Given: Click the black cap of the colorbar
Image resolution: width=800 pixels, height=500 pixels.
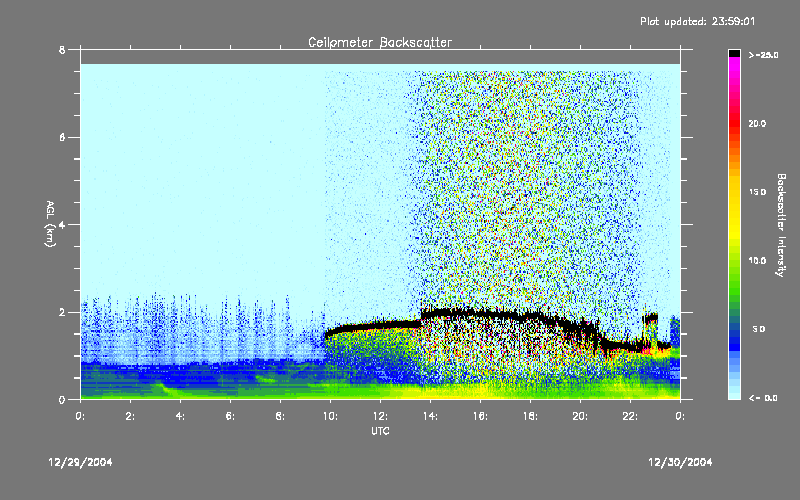Looking at the screenshot, I should (x=734, y=53).
